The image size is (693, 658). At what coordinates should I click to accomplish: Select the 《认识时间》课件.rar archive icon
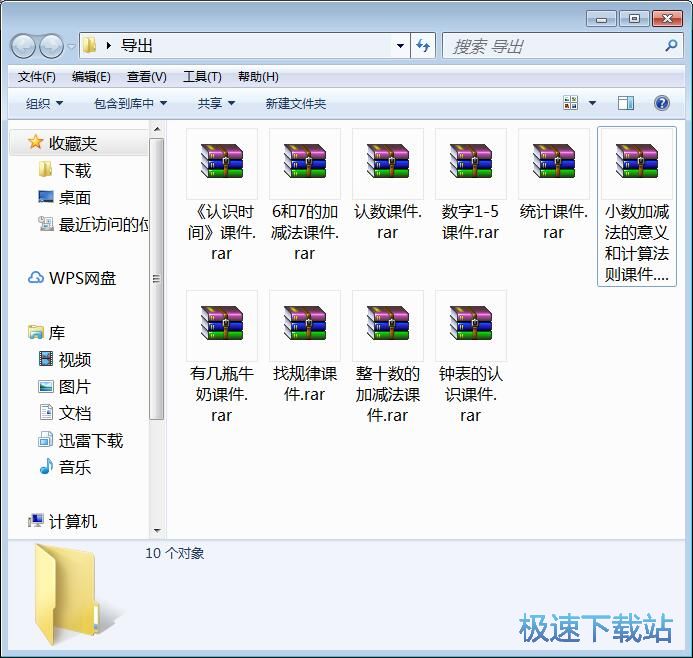click(x=222, y=161)
